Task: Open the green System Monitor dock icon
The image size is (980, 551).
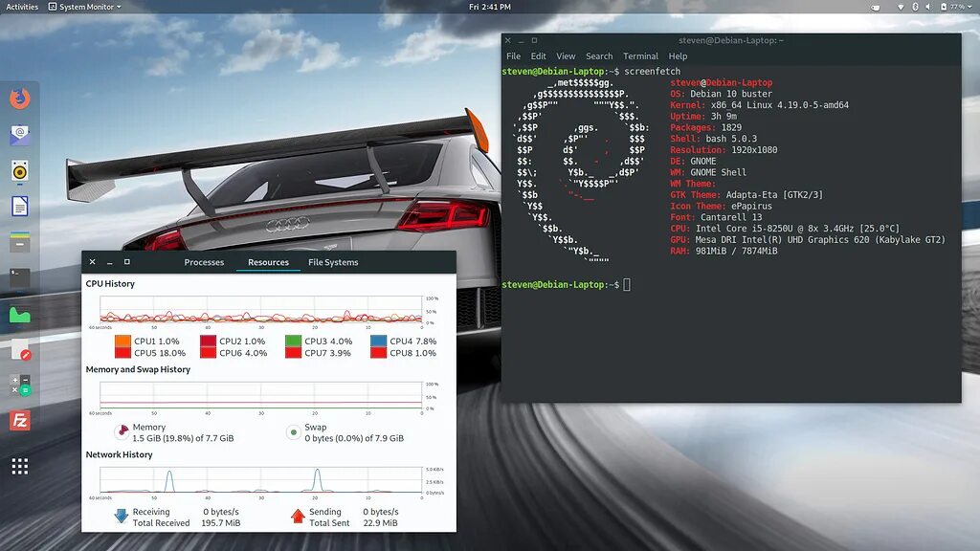Action: [x=19, y=314]
